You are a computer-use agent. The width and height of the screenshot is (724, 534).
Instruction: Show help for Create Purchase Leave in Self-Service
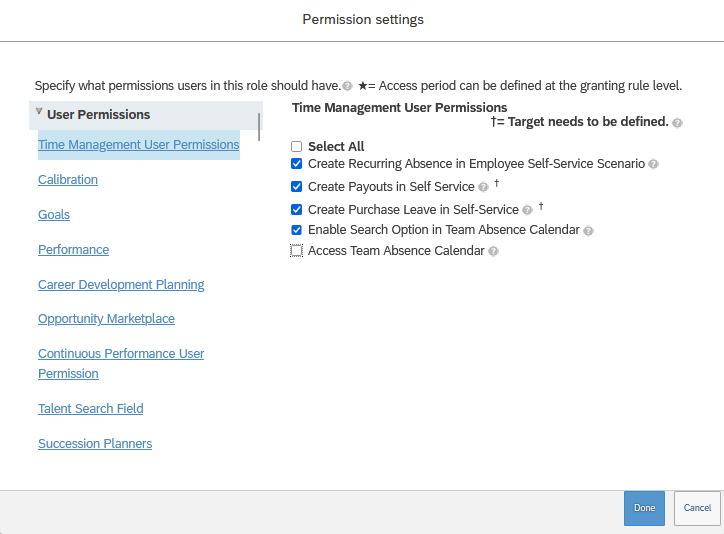click(x=527, y=210)
